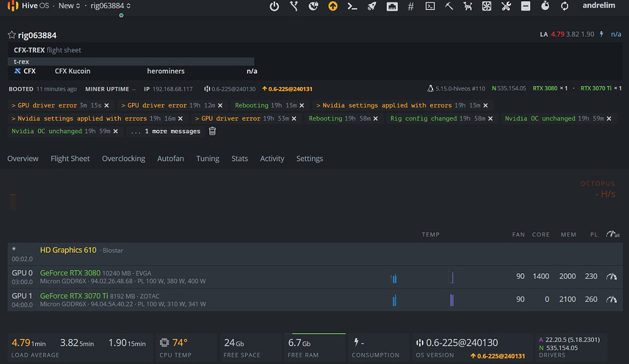Star the rig063884 worker as favorite
This screenshot has height=364, width=629.
(12, 35)
